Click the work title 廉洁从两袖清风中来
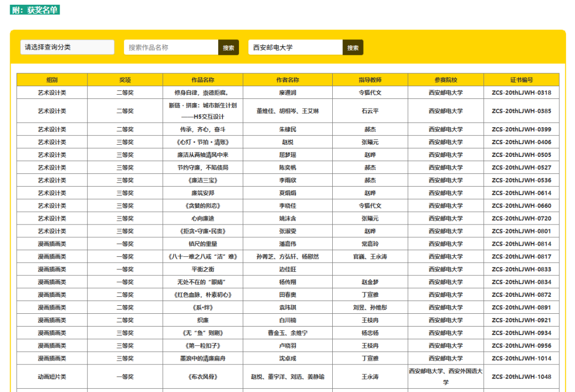The width and height of the screenshot is (575, 392). click(x=203, y=155)
